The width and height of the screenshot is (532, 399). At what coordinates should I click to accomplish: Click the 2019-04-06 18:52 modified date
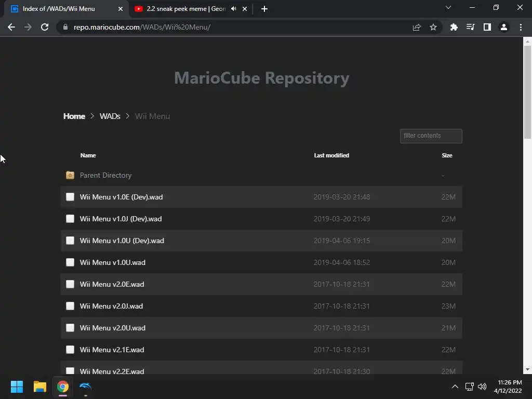pyautogui.click(x=342, y=262)
